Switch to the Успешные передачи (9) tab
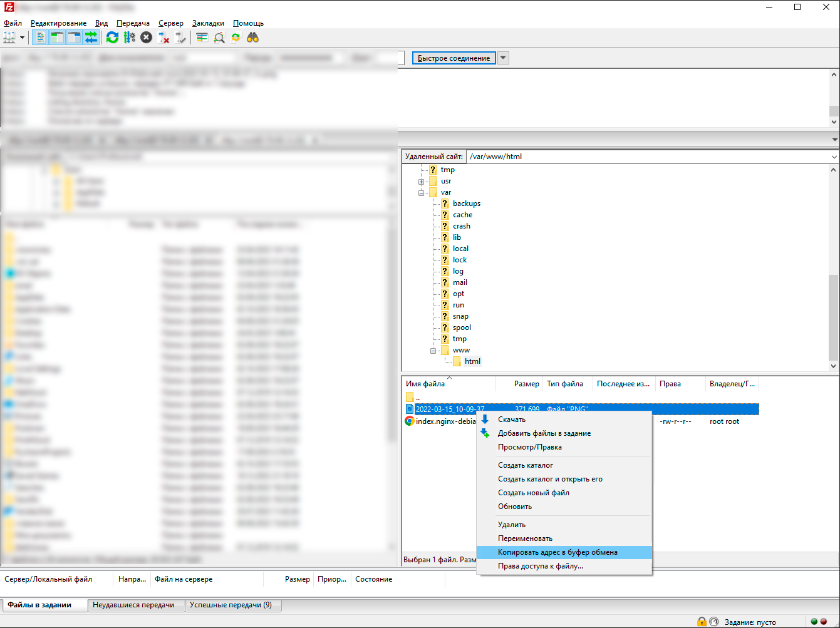 pyautogui.click(x=231, y=605)
